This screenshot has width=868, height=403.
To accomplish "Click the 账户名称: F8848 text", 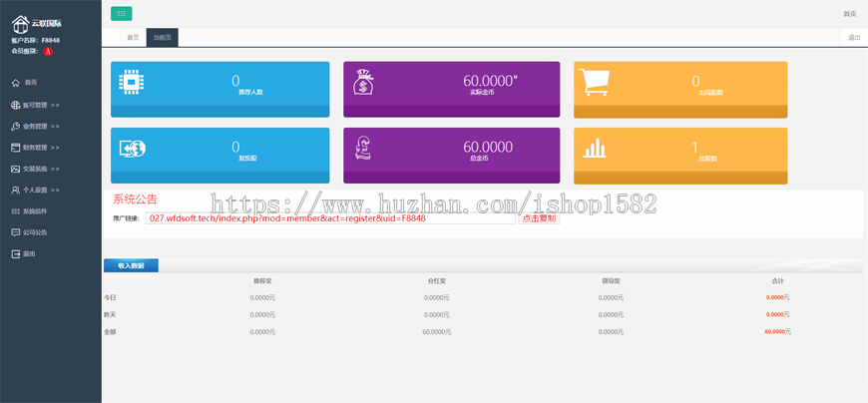I will tap(36, 41).
